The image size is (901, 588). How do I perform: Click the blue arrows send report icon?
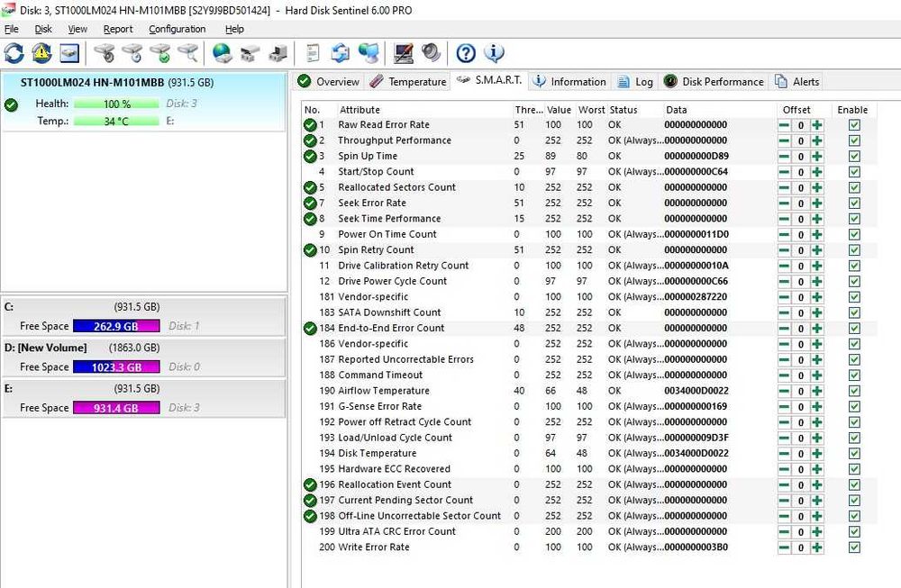[341, 53]
